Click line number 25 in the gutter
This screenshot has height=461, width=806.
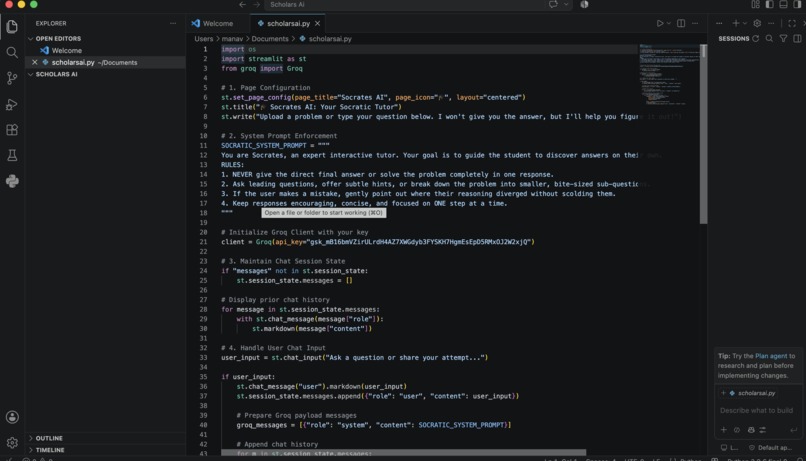(204, 280)
